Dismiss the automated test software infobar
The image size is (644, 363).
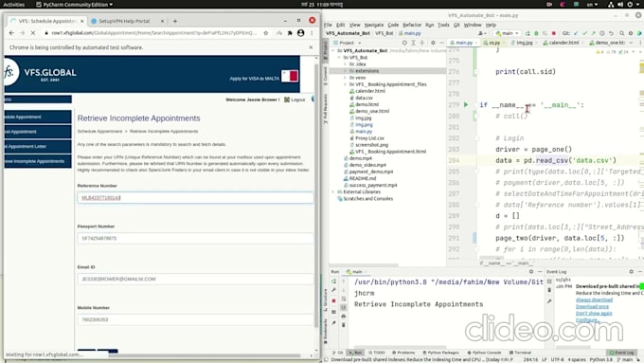coord(311,47)
